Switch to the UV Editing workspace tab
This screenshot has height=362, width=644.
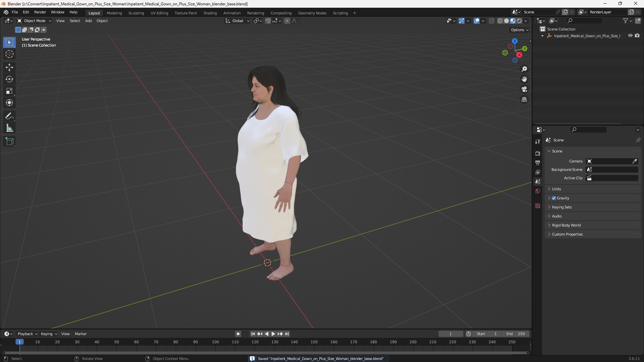point(159,13)
